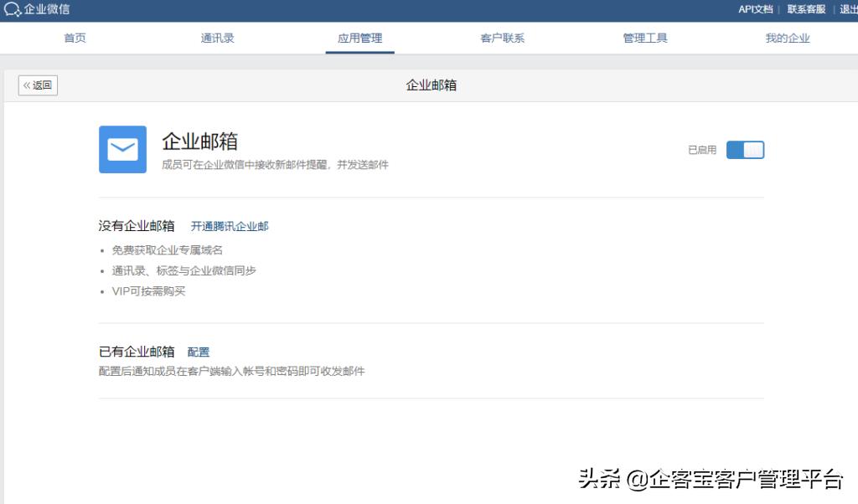This screenshot has width=858, height=504.
Task: Disable the 企业邮箱 feature toggle
Action: 745,149
